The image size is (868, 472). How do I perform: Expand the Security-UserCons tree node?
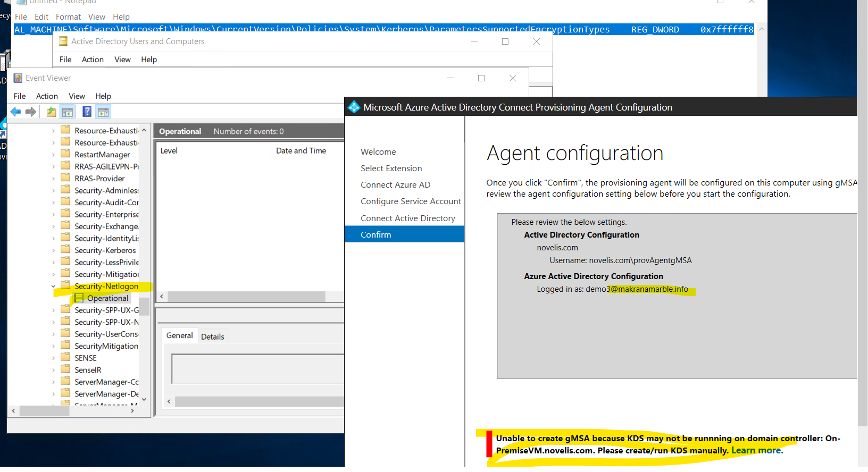[53, 334]
